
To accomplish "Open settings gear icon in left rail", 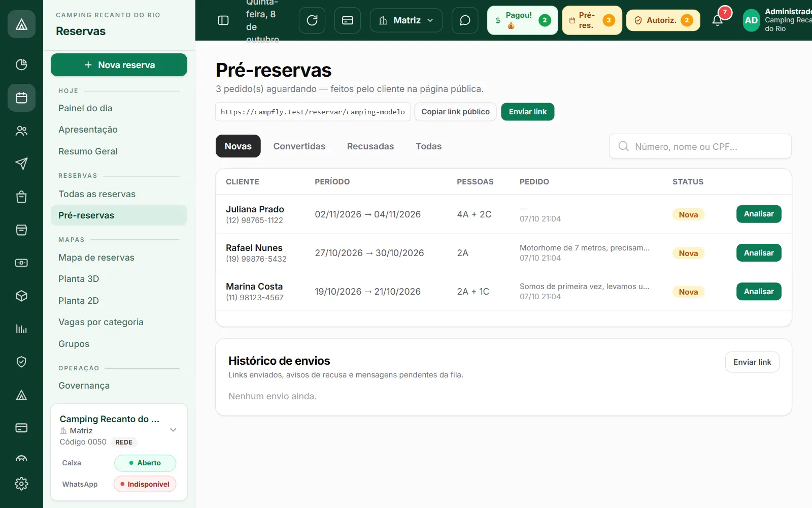I will click(21, 484).
